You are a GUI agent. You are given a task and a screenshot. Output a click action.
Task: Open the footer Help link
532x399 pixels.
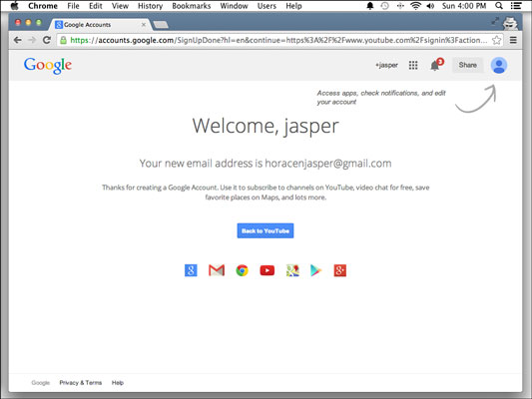(x=118, y=382)
